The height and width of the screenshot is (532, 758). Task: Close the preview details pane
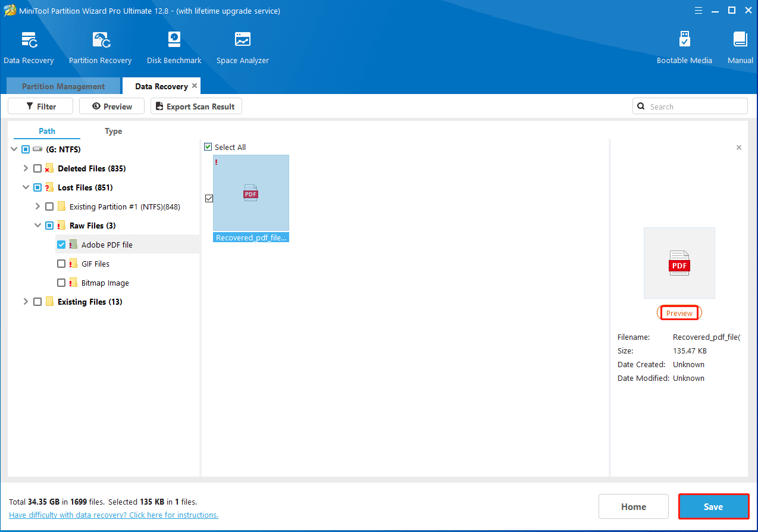pyautogui.click(x=739, y=148)
